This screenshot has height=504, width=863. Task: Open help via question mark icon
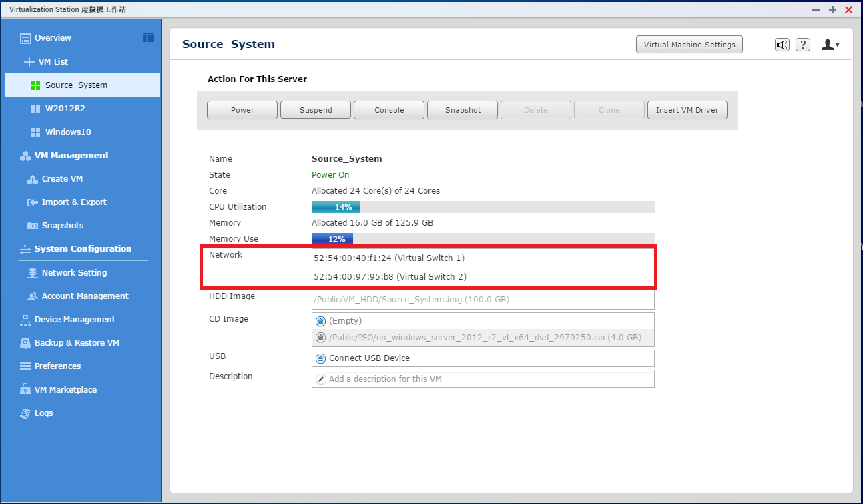[803, 45]
